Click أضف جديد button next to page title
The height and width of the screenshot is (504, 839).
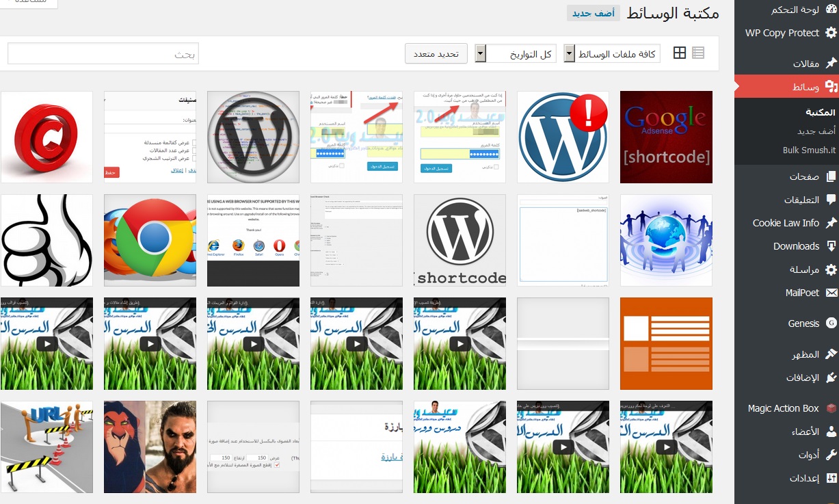click(594, 13)
